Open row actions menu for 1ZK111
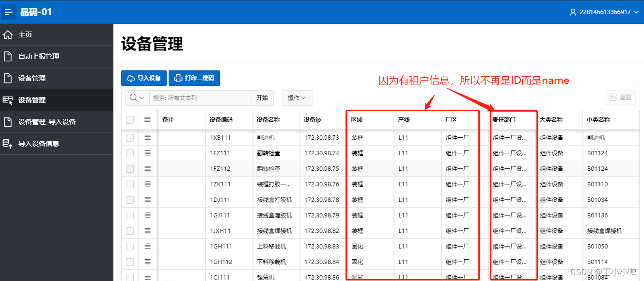 [147, 184]
